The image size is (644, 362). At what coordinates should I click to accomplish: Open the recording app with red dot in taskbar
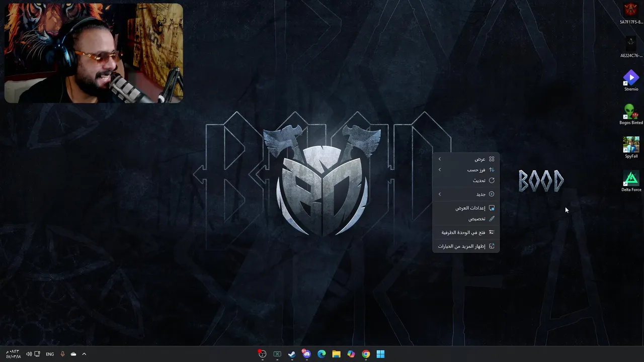262,354
